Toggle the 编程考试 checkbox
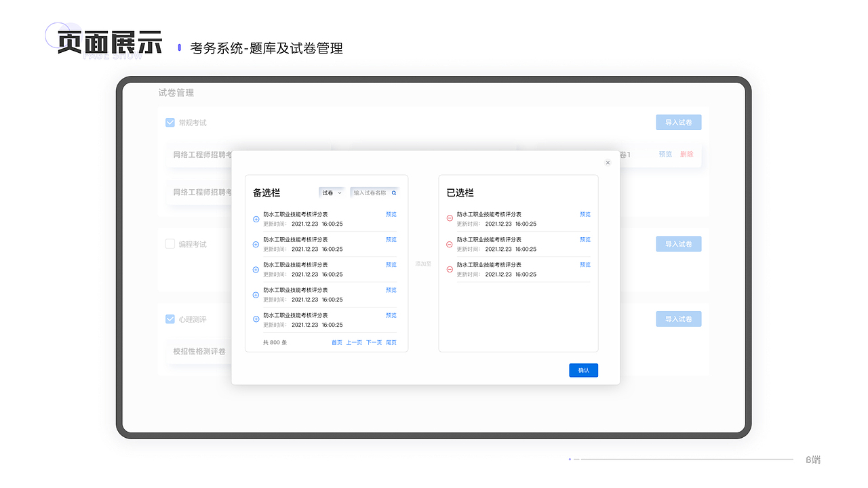This screenshot has height=488, width=868. [x=170, y=244]
